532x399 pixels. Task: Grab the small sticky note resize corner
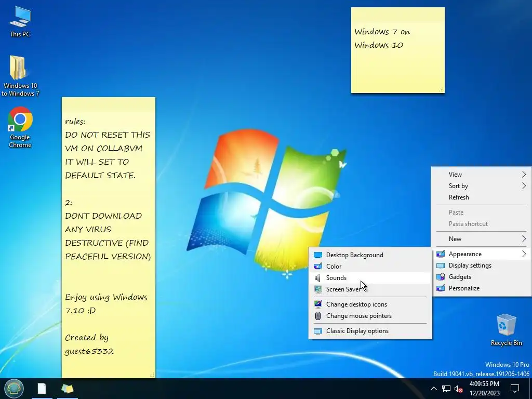tap(442, 90)
